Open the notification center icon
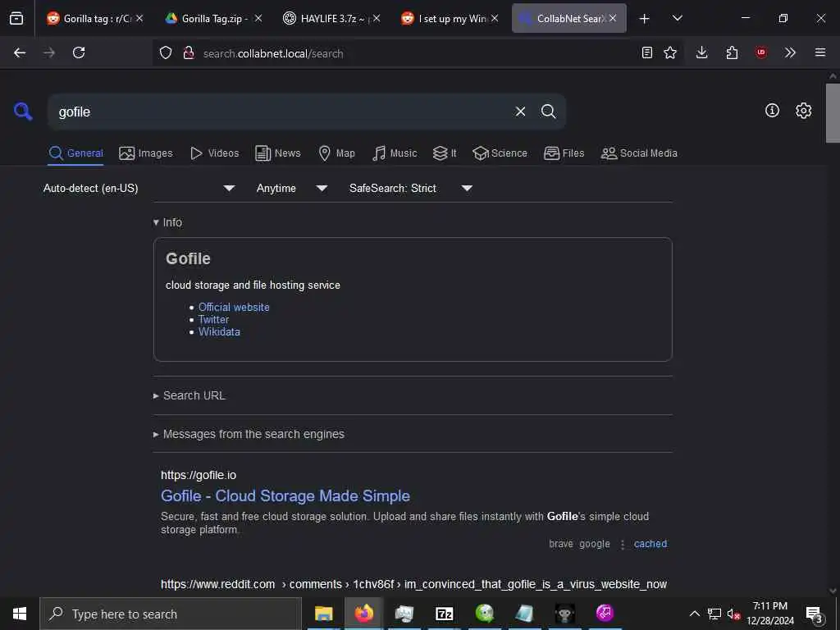Viewport: 840px width, 630px height. pyautogui.click(x=815, y=614)
